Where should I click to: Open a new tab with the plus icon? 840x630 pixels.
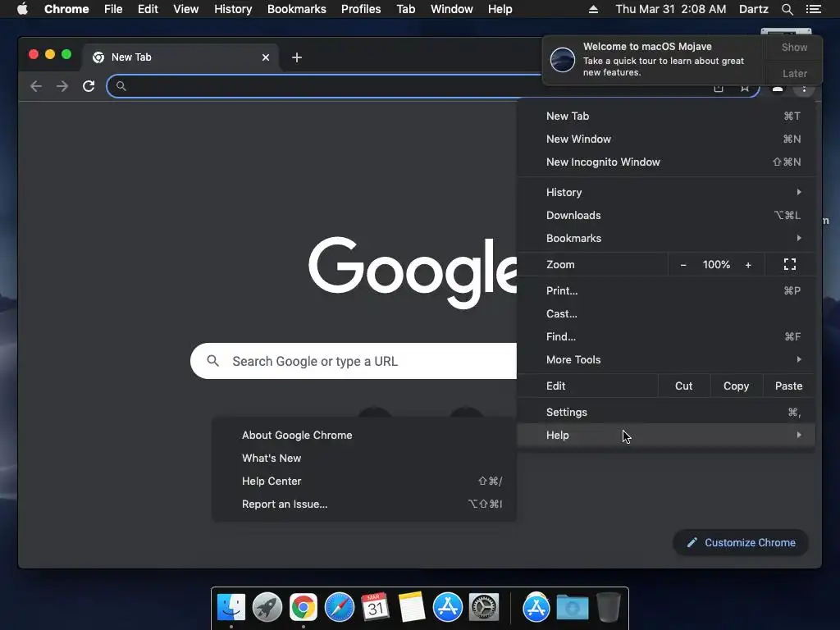pos(297,57)
